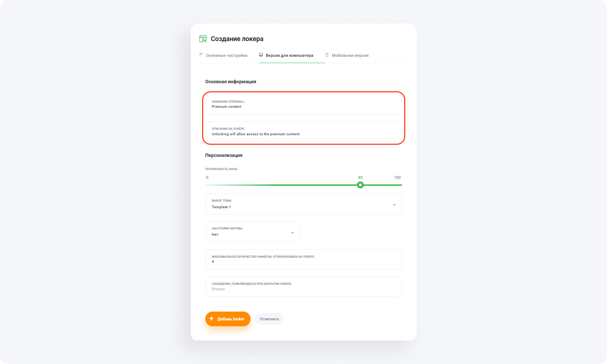Image resolution: width=607 pixels, height=364 pixels.
Task: Open the Настройки мотива dropdown arrow
Action: 292,232
